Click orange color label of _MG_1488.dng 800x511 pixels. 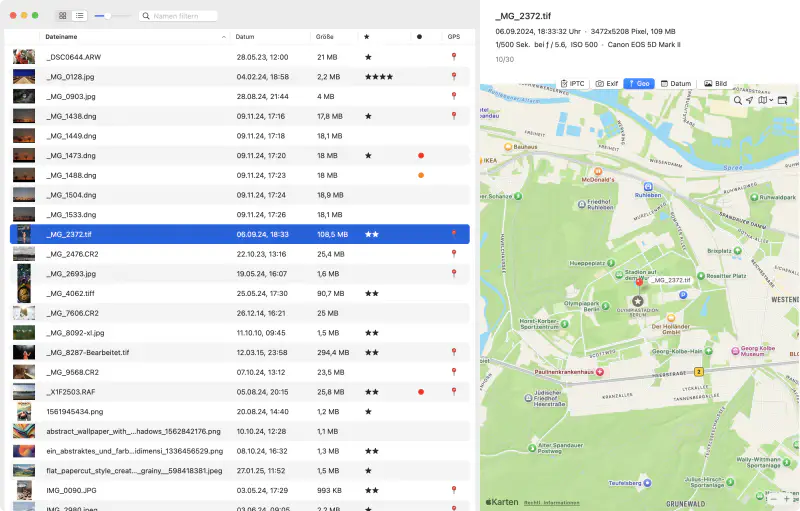coord(421,175)
